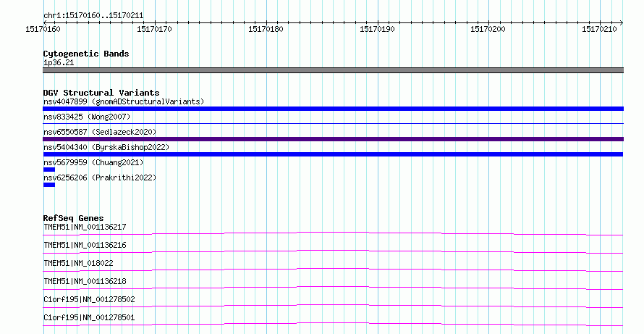Click the 1p36.21 band label
This screenshot has height=334, width=644.
click(x=59, y=62)
